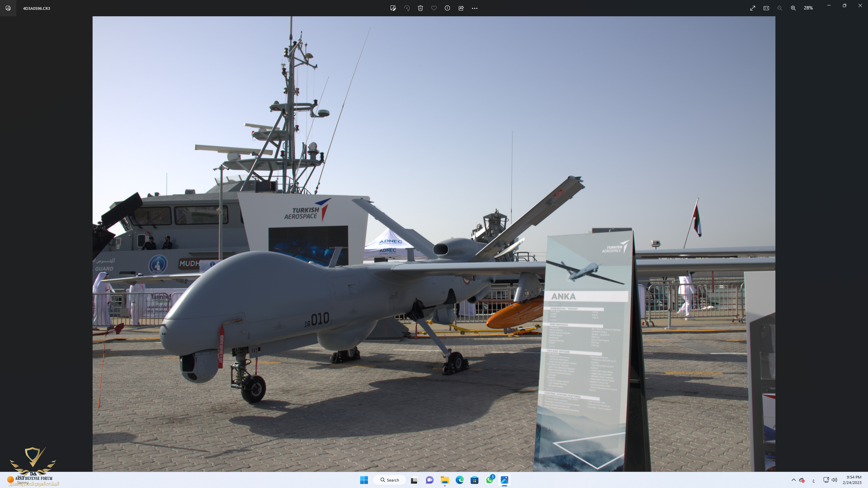Open the clock showing 9:54 PM
Viewport: 868px width, 488px height.
[852, 480]
